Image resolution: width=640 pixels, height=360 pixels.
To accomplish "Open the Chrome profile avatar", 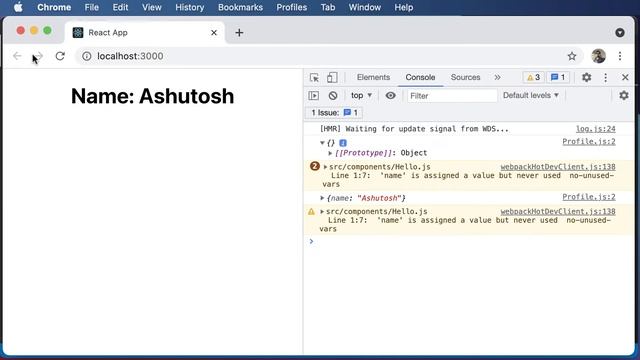I will [598, 56].
